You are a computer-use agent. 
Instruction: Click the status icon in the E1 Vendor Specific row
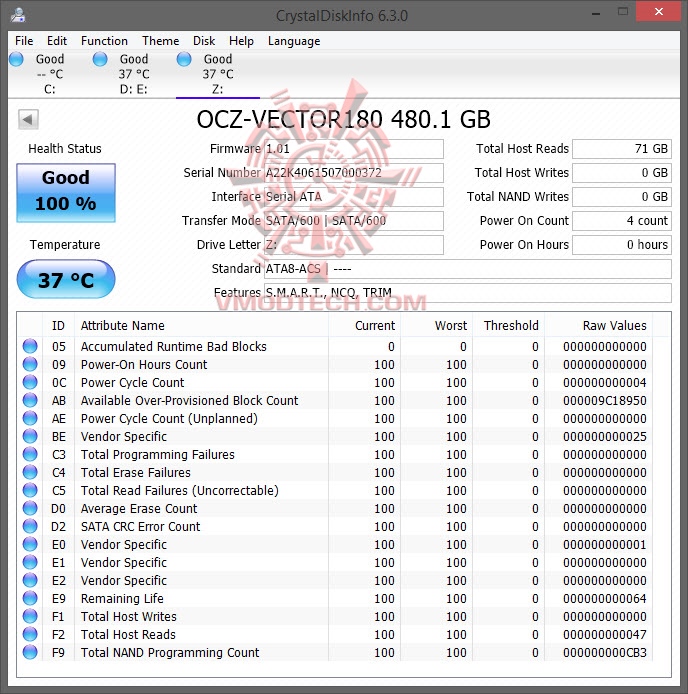point(30,562)
